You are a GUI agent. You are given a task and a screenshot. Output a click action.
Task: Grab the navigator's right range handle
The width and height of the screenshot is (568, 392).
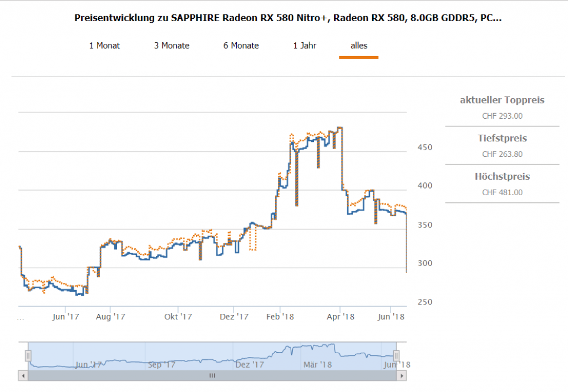tap(396, 355)
